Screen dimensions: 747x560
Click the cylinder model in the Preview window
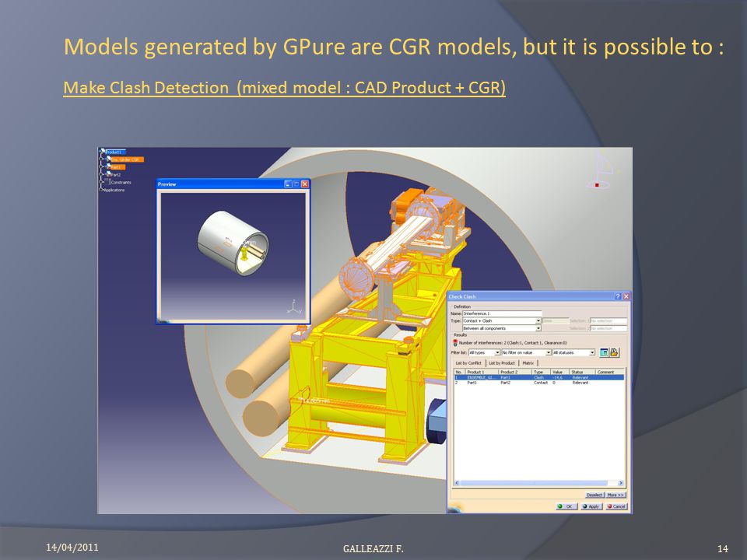coord(233,243)
